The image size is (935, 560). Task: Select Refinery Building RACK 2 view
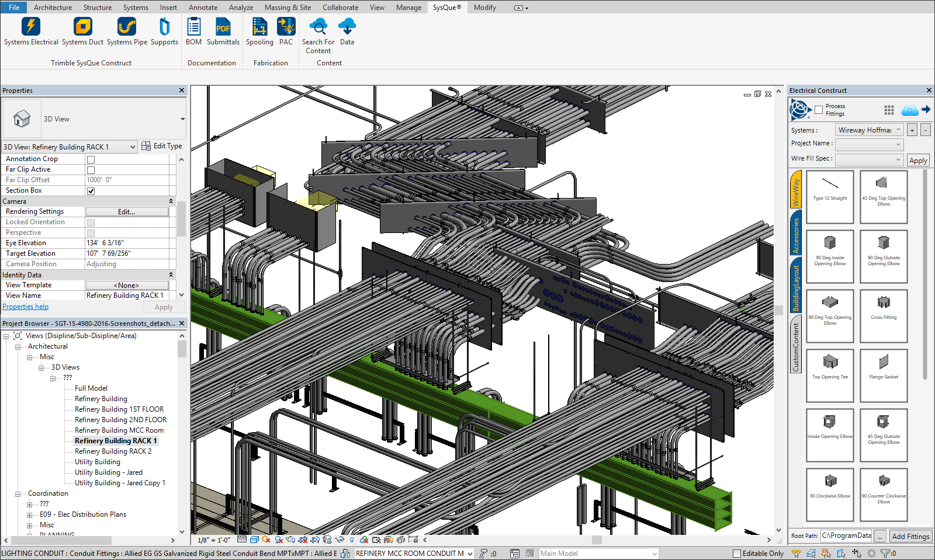(113, 451)
